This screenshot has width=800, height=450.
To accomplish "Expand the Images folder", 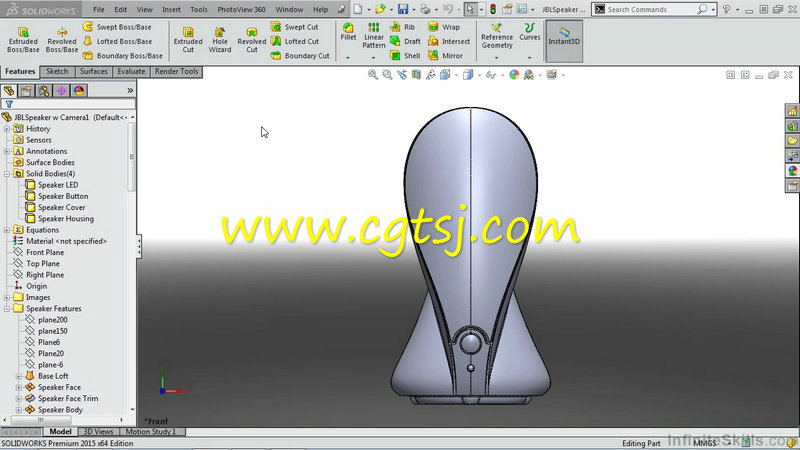I will (7, 297).
